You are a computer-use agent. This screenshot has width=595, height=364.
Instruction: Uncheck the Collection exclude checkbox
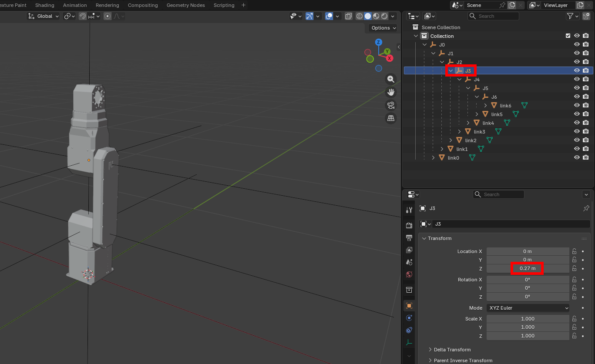[568, 36]
